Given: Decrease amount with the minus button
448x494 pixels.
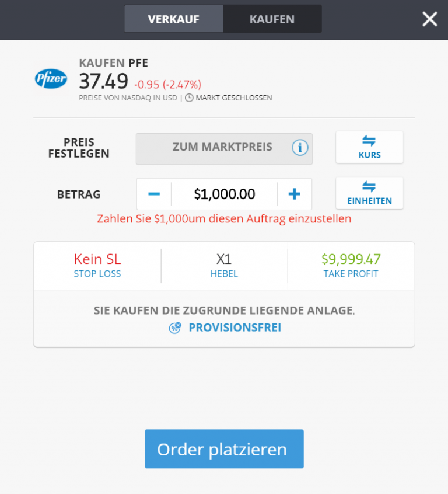Looking at the screenshot, I should point(154,194).
